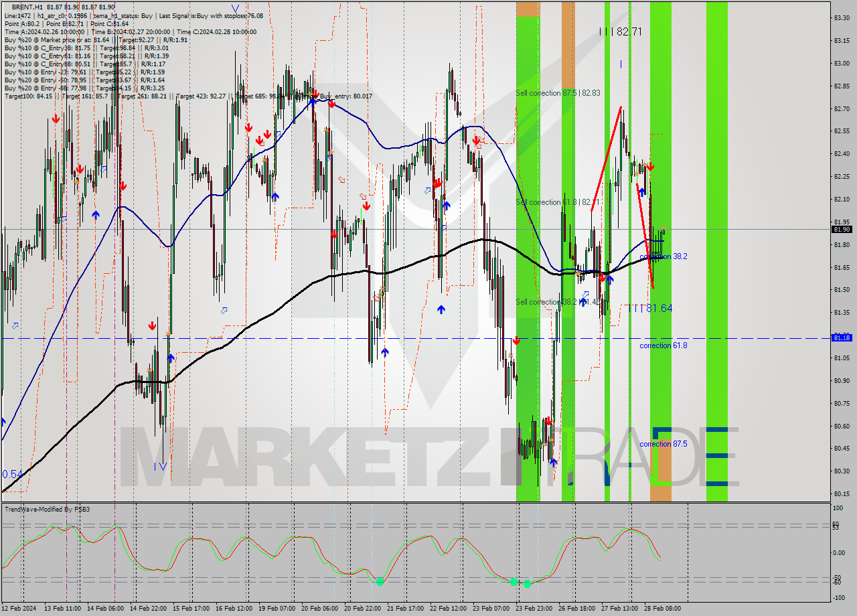Click the 81.18 price tag on the axis
857x616 pixels.
pyautogui.click(x=842, y=338)
